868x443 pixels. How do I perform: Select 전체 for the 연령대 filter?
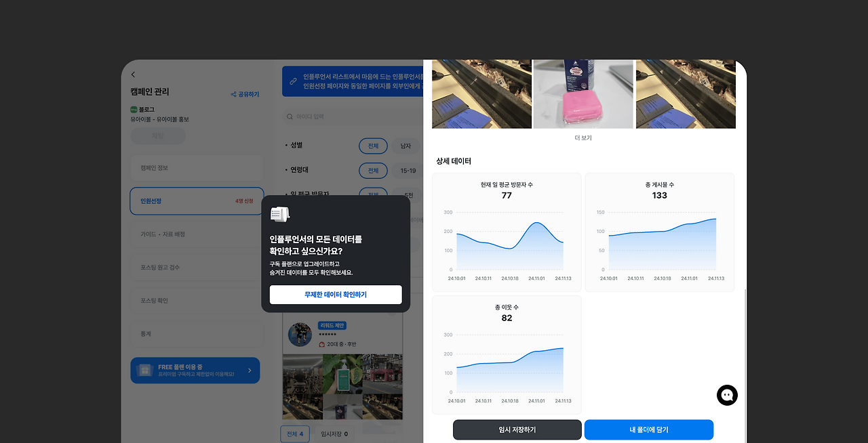pyautogui.click(x=373, y=171)
